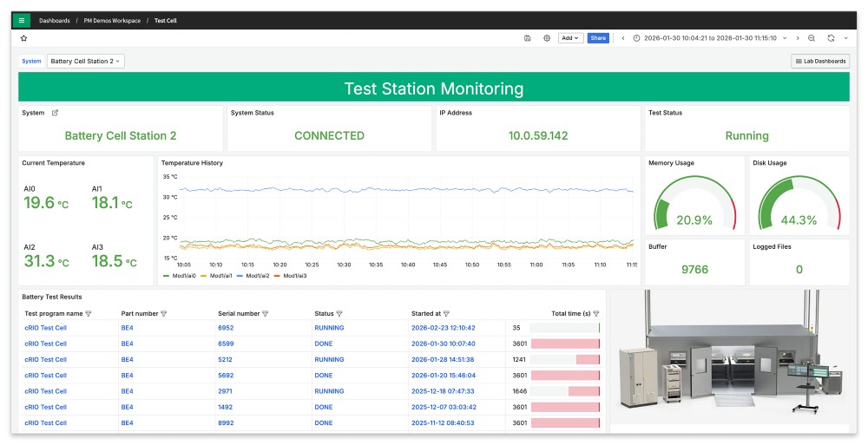868x445 pixels.
Task: Open System panel external link icon
Action: [x=55, y=113]
